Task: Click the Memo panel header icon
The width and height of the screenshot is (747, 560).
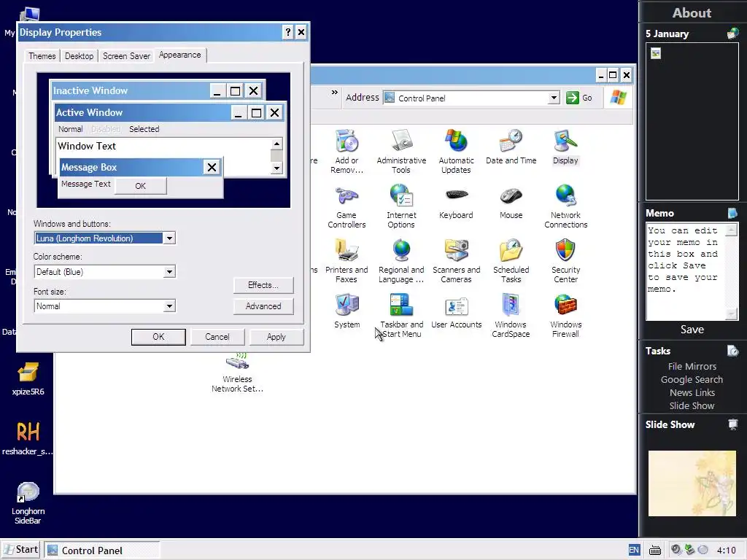Action: pos(732,213)
